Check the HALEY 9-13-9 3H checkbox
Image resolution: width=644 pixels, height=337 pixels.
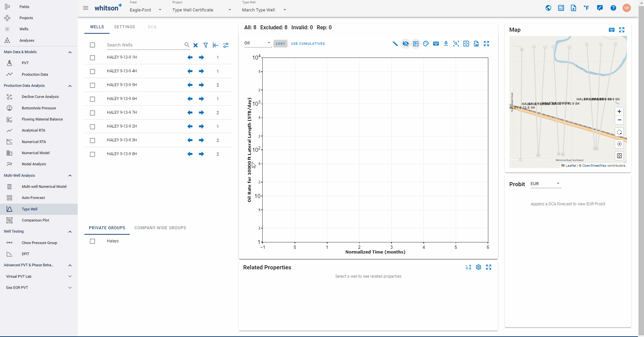click(x=92, y=141)
